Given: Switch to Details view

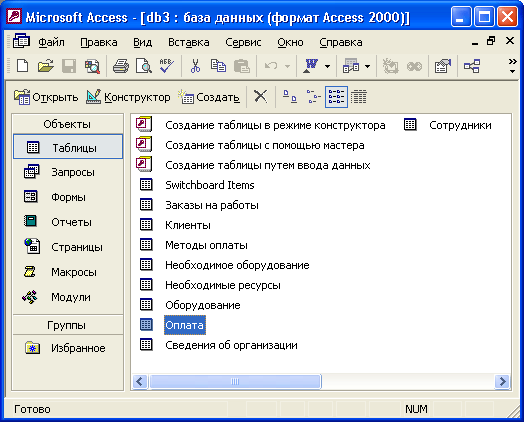Looking at the screenshot, I should pyautogui.click(x=359, y=97).
